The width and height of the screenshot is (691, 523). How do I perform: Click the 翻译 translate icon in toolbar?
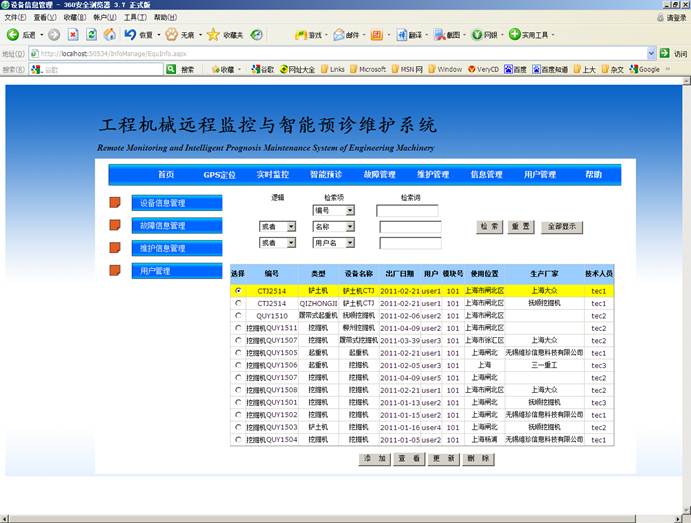[400, 34]
